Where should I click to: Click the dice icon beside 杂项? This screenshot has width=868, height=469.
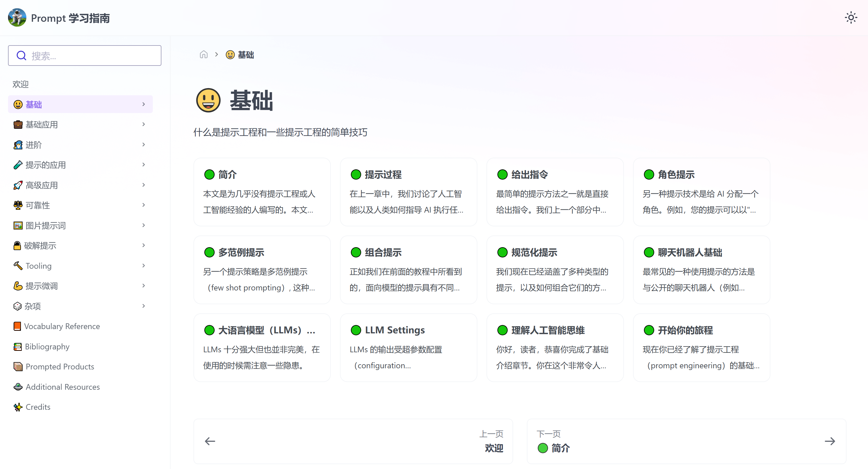[17, 306]
